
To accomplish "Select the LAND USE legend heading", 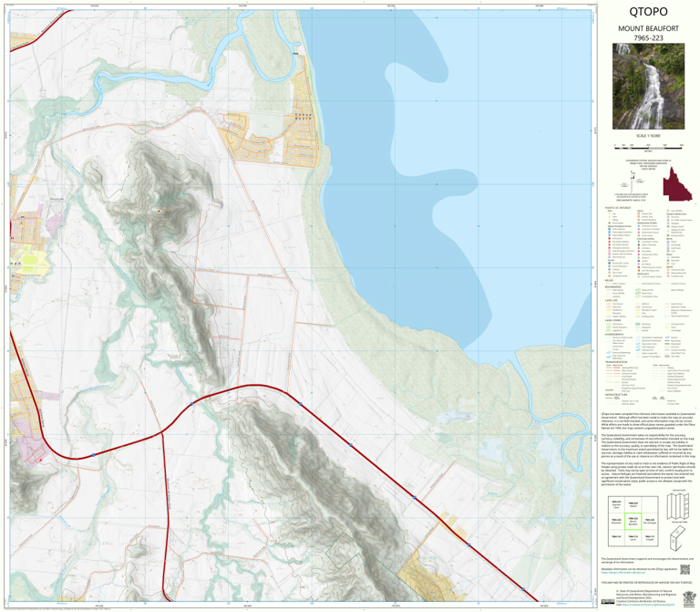I will click(x=612, y=300).
